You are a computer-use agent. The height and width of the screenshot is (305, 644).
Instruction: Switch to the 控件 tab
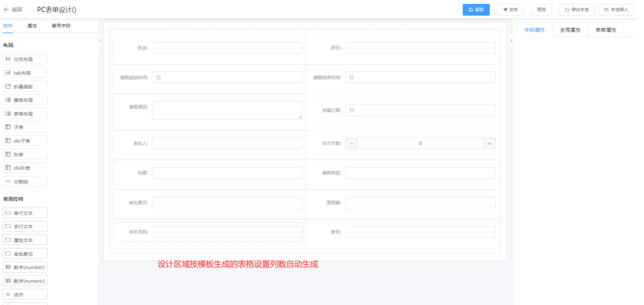(x=8, y=25)
